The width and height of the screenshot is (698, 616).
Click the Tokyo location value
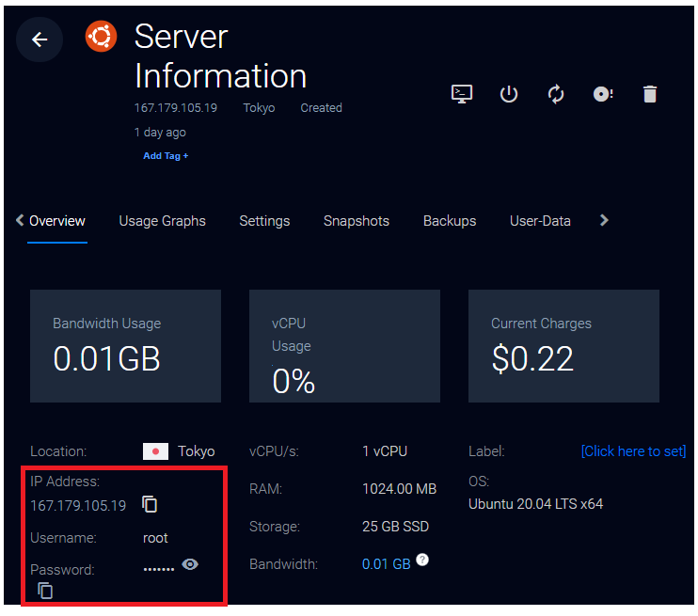197,451
